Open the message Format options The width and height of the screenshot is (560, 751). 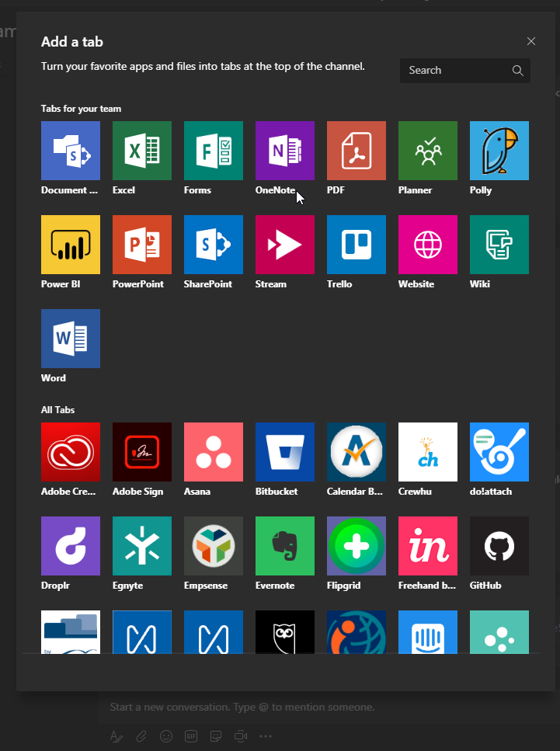pos(117,736)
